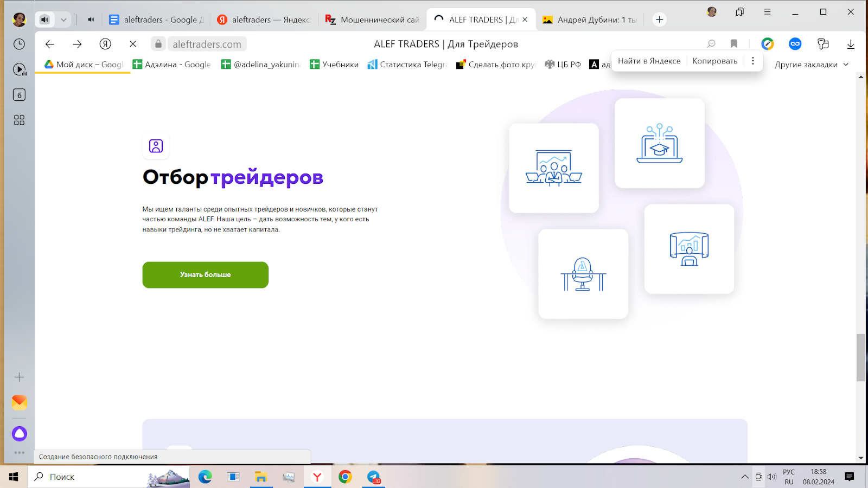
Task: Open the notification center icon
Action: pos(850,477)
